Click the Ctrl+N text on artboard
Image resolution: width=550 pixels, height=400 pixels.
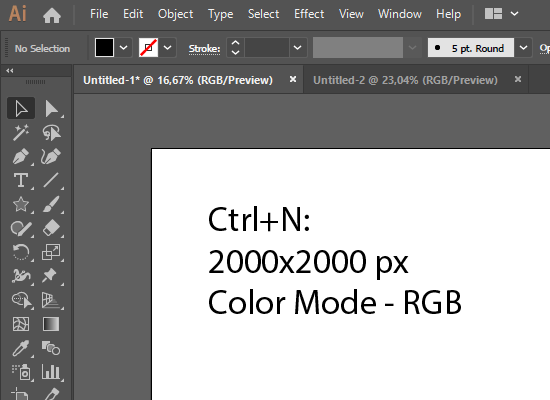pos(259,220)
